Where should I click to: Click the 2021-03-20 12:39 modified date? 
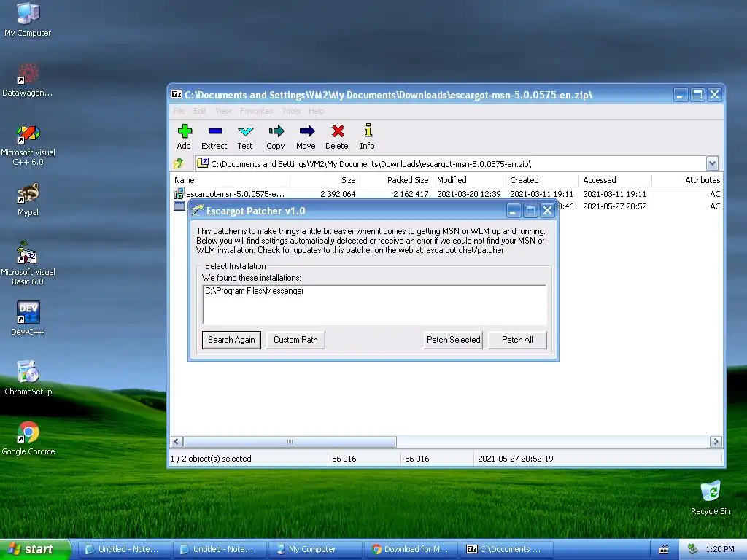469,194
